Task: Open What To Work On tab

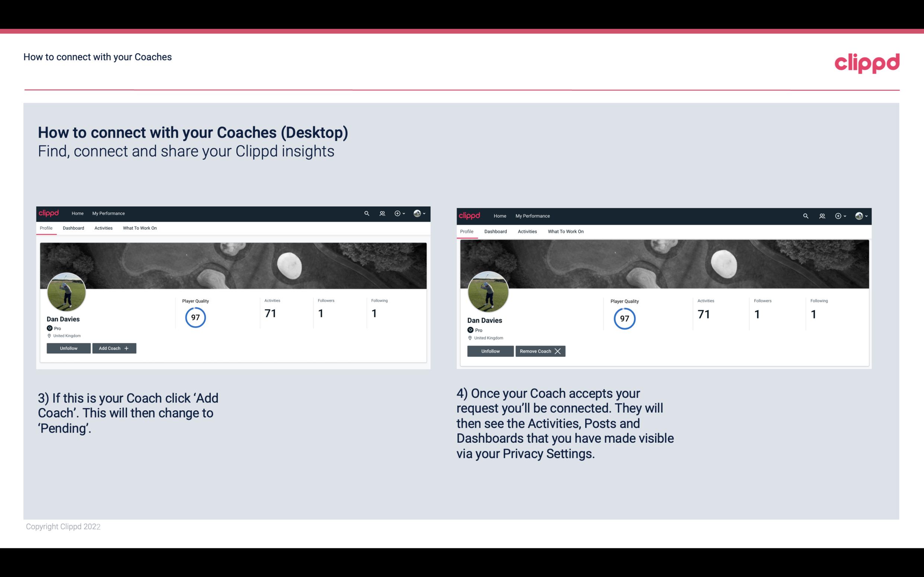Action: [138, 228]
